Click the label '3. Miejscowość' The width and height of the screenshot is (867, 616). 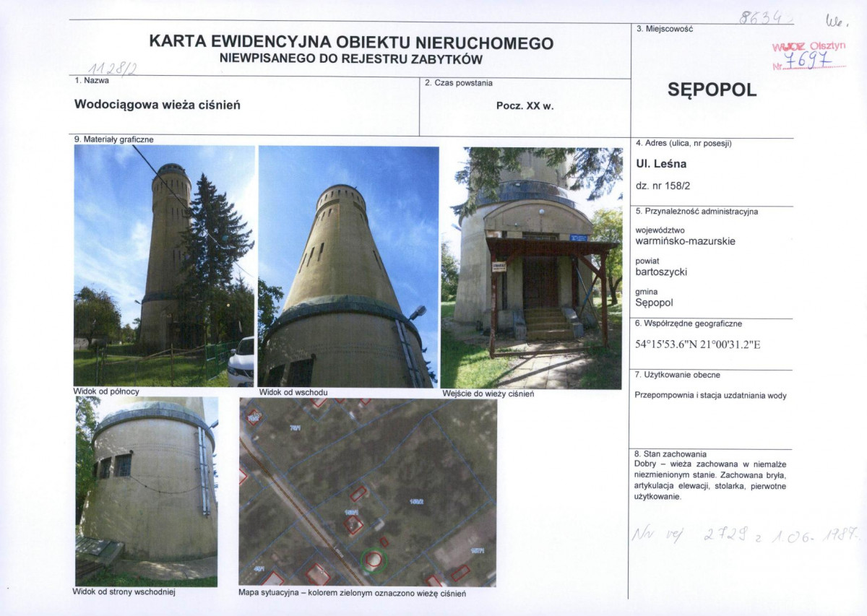pyautogui.click(x=665, y=29)
